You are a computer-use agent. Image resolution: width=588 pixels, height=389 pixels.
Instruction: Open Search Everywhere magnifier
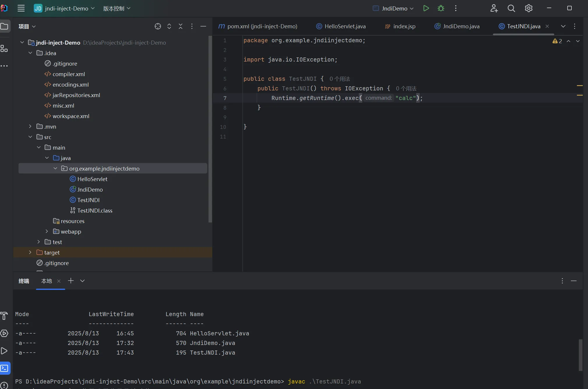tap(511, 8)
